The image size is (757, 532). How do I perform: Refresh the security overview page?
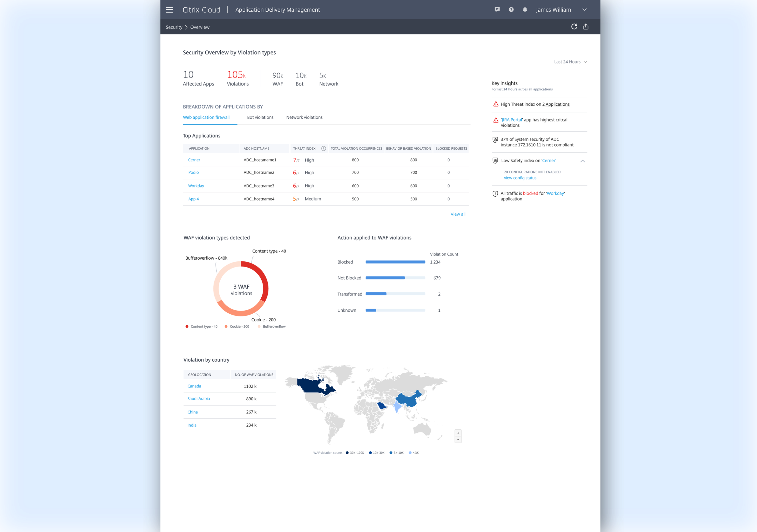[574, 27]
